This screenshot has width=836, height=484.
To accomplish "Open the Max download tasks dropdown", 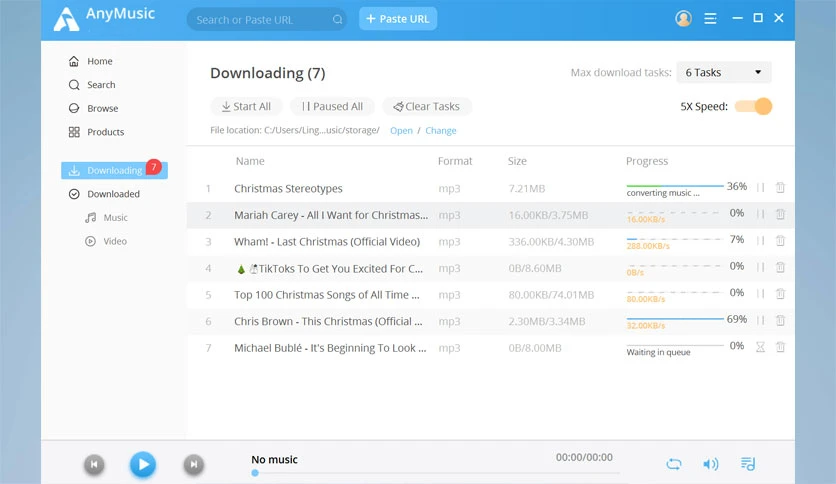I will coord(724,72).
